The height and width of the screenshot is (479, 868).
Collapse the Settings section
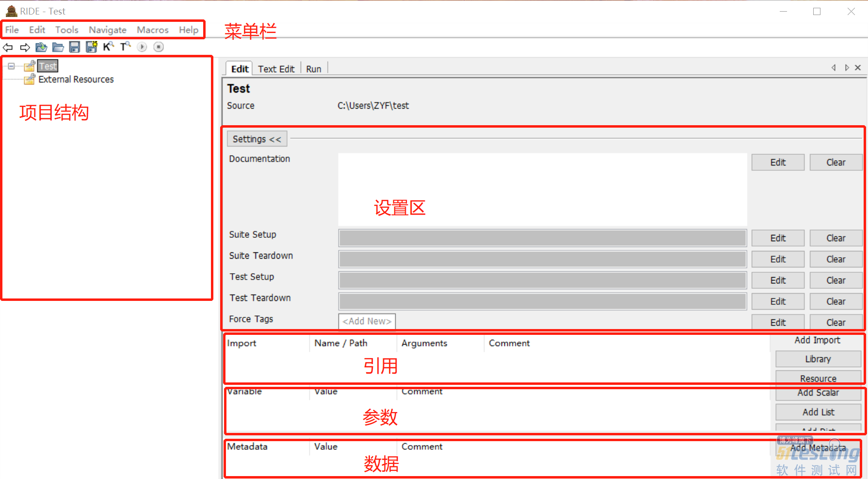pyautogui.click(x=257, y=139)
